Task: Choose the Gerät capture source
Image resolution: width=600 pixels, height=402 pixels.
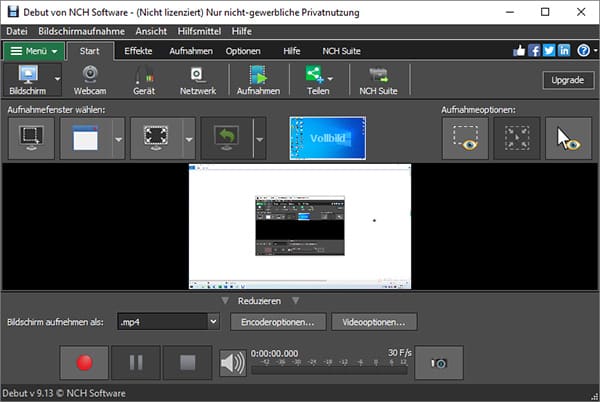Action: tap(144, 80)
